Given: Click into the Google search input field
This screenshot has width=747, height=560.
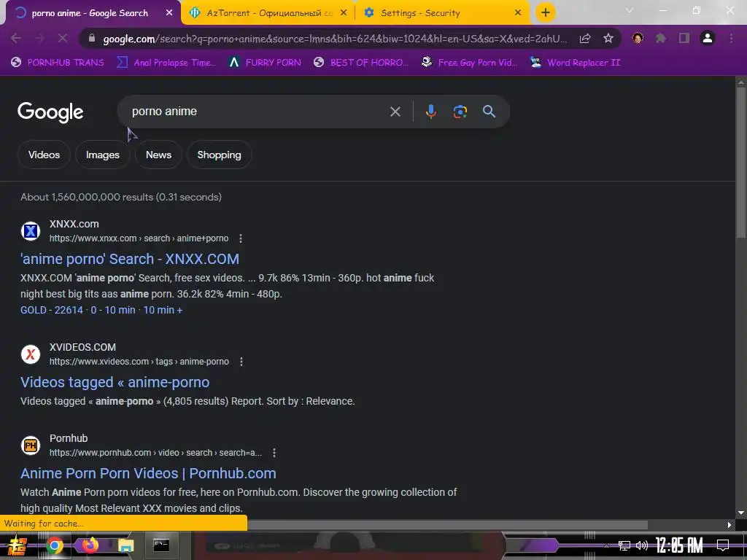Looking at the screenshot, I should point(258,112).
